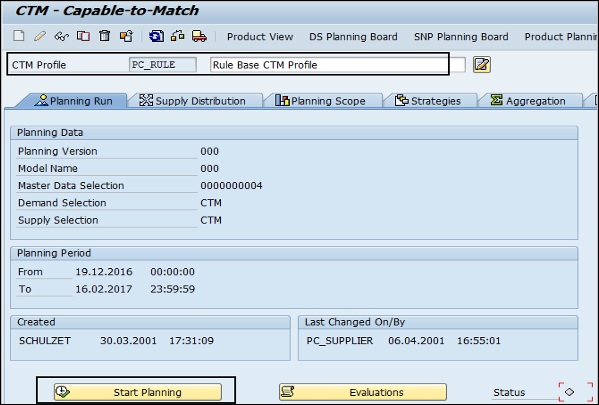Click the To time 23:59:59
Screen dimensions: 599x405
tap(172, 289)
